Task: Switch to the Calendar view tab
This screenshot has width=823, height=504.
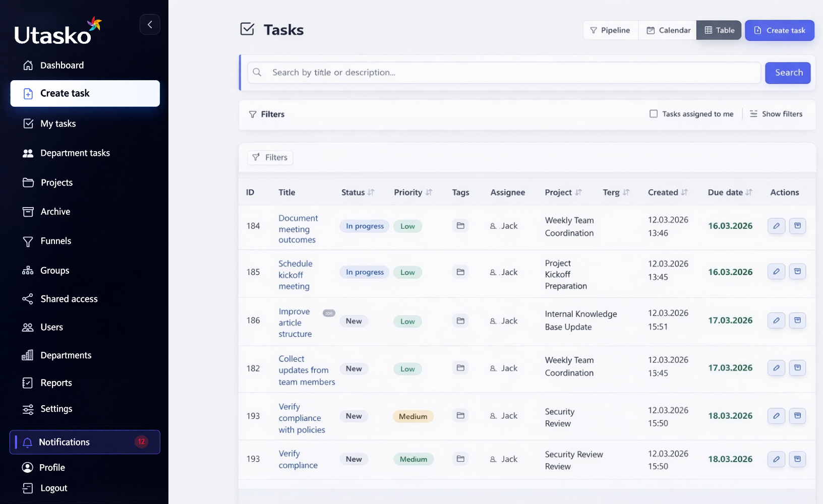Action: coord(668,30)
